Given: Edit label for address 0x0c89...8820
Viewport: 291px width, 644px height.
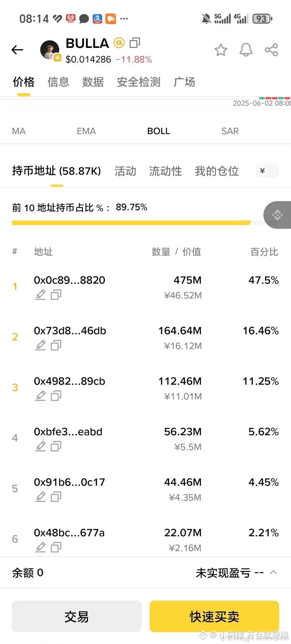Looking at the screenshot, I should point(41,295).
